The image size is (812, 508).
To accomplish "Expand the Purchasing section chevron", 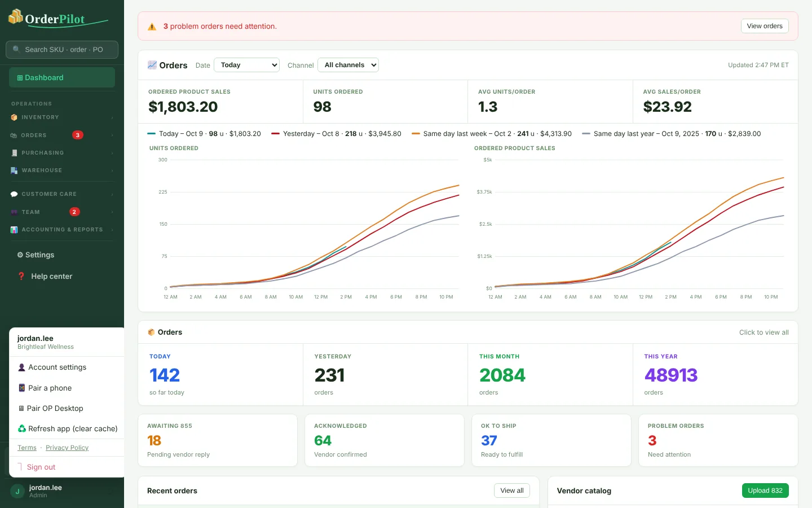I will [x=112, y=153].
